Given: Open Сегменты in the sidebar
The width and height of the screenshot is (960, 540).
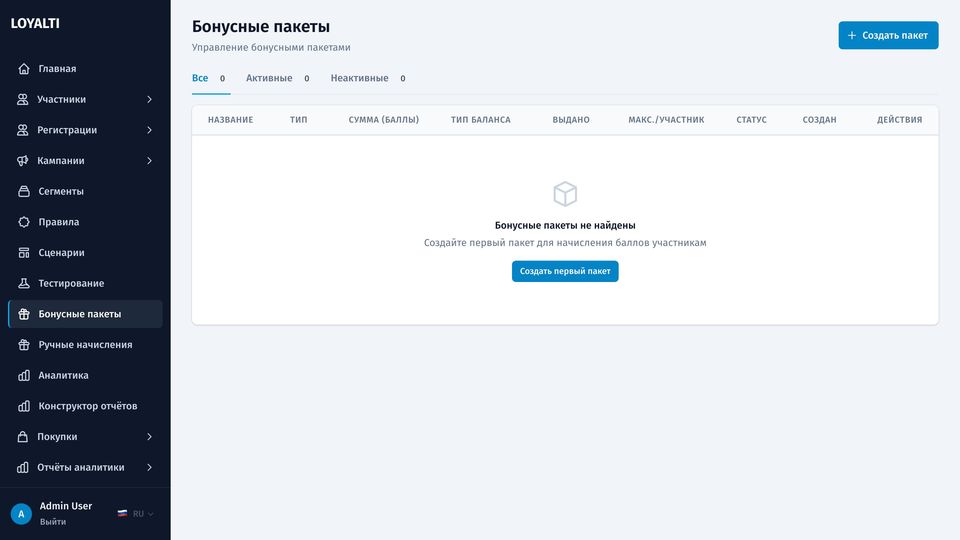Looking at the screenshot, I should tap(85, 191).
